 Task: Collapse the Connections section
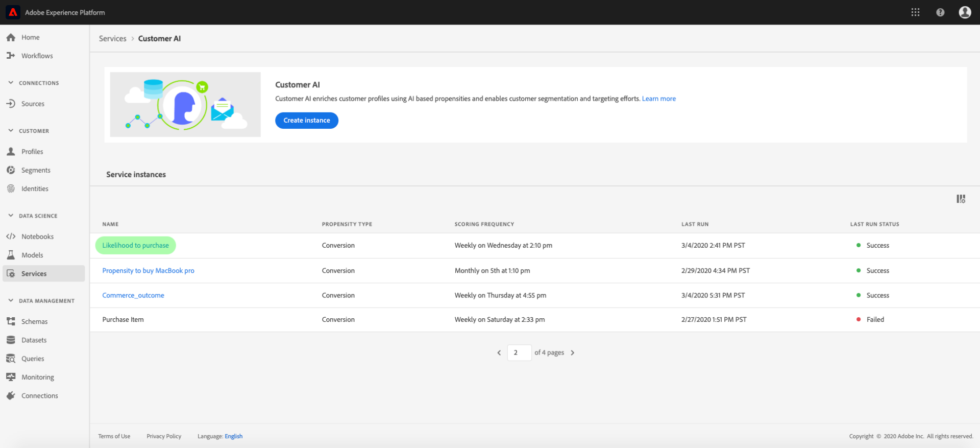(11, 83)
